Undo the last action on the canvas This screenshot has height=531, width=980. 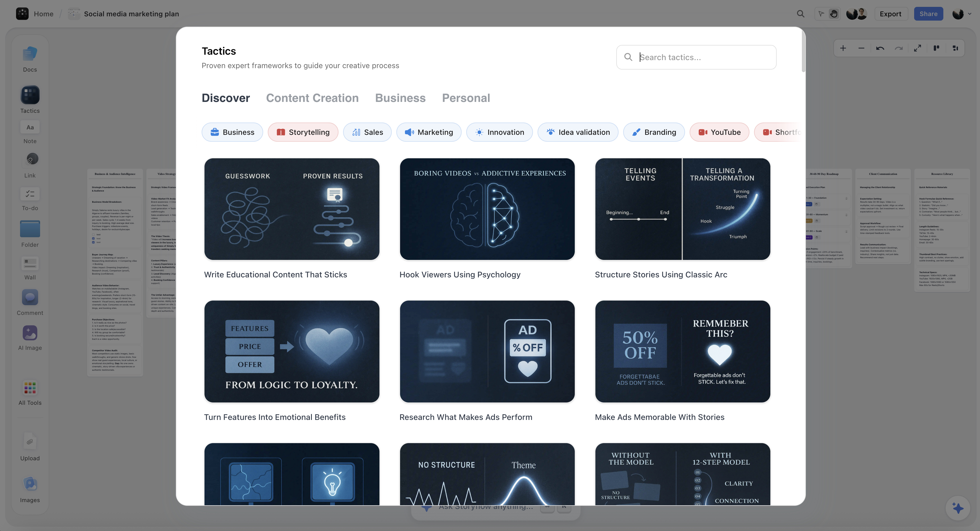point(880,48)
